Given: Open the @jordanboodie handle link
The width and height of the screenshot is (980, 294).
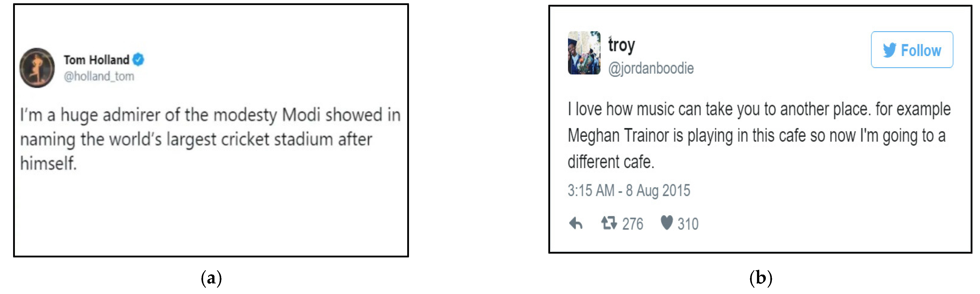Looking at the screenshot, I should pyautogui.click(x=651, y=69).
